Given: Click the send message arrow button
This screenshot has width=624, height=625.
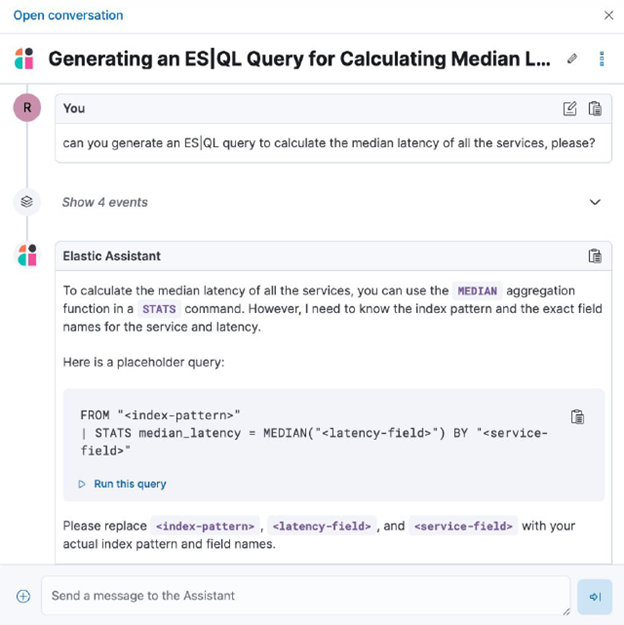Looking at the screenshot, I should tap(594, 596).
